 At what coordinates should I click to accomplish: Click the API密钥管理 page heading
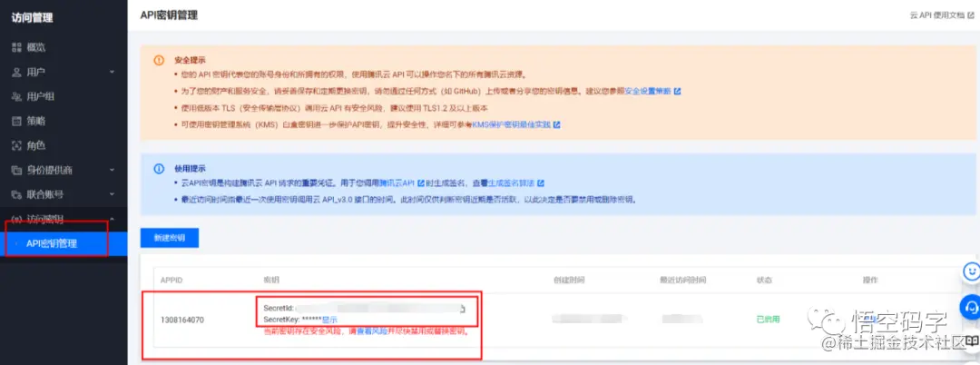pos(170,15)
